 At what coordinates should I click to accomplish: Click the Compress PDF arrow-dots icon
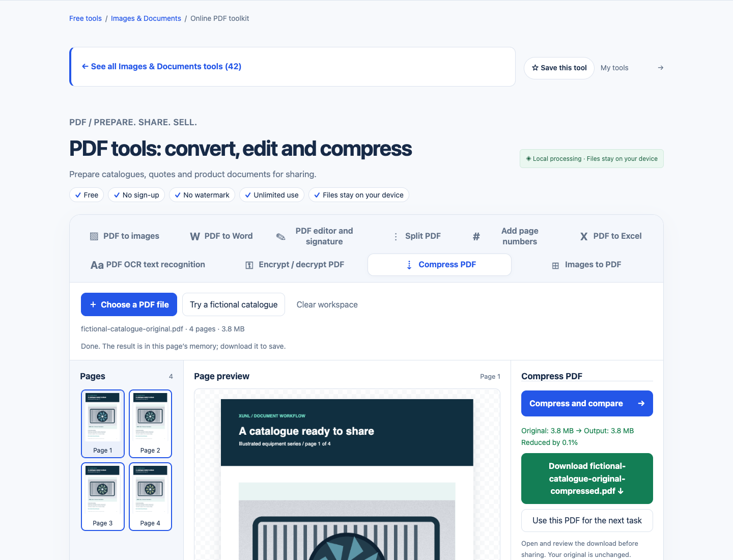pyautogui.click(x=409, y=265)
